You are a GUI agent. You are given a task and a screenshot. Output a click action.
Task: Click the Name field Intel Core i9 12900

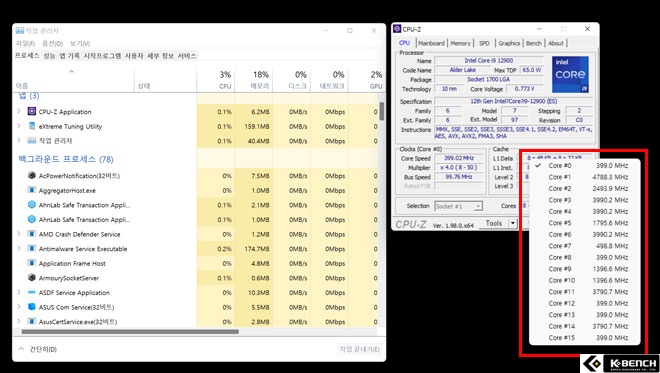(x=489, y=61)
